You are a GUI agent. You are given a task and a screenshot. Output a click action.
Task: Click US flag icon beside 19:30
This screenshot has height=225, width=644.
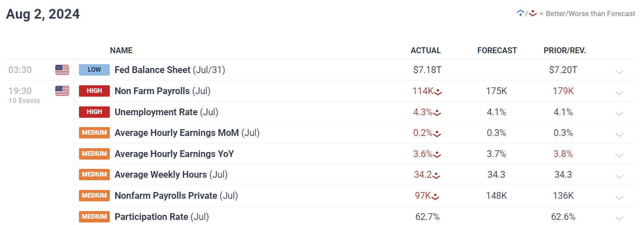62,91
